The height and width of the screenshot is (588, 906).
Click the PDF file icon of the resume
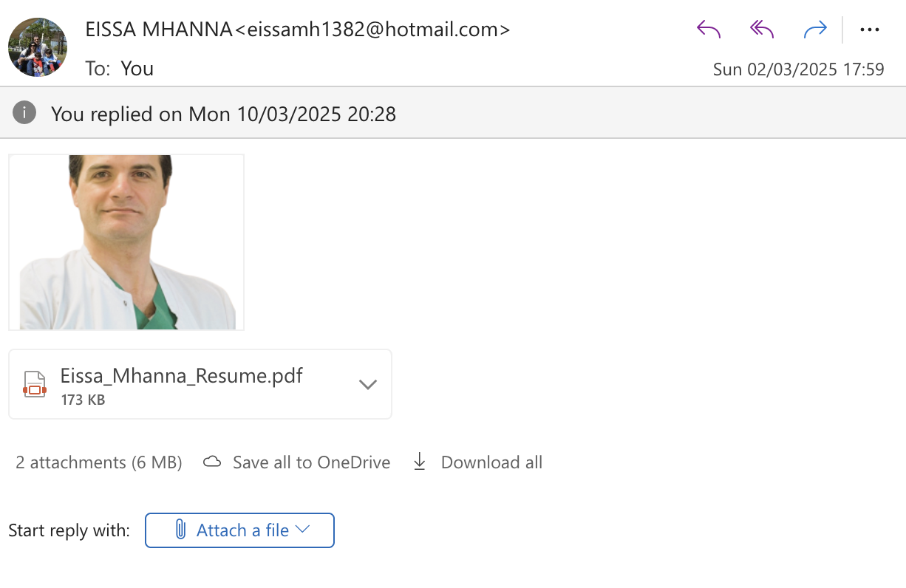pos(35,384)
